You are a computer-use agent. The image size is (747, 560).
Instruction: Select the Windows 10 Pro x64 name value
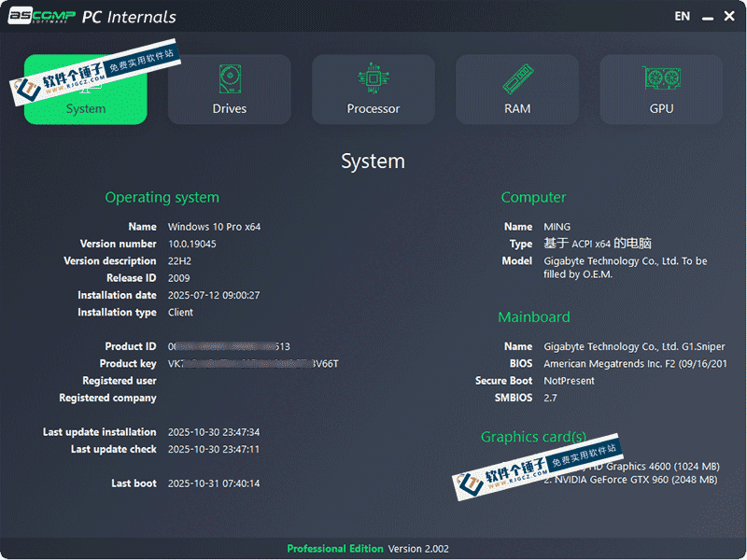[214, 227]
